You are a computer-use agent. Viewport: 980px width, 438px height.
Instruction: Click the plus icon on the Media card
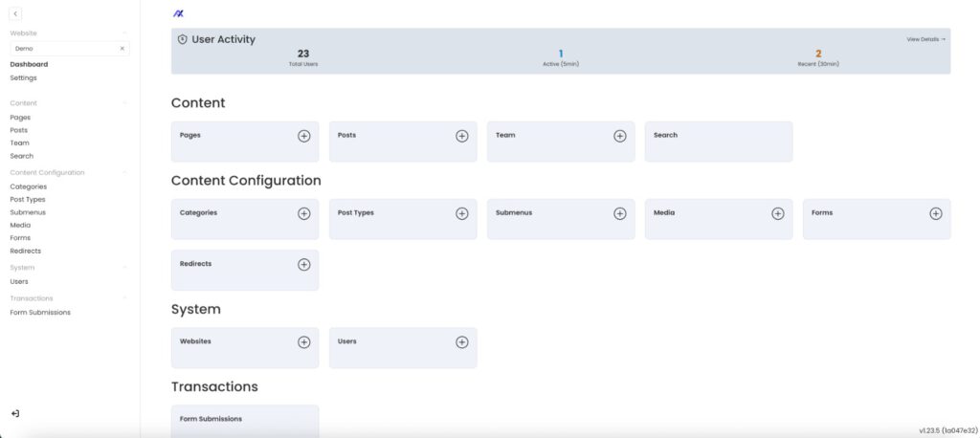coord(777,213)
